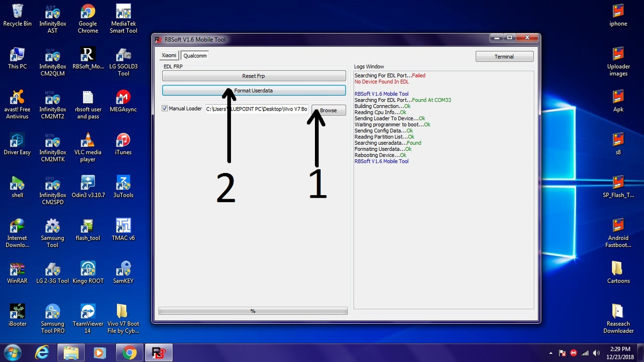Viewport: 644px width, 362px height.
Task: Click the percent progress bar
Action: point(253,311)
